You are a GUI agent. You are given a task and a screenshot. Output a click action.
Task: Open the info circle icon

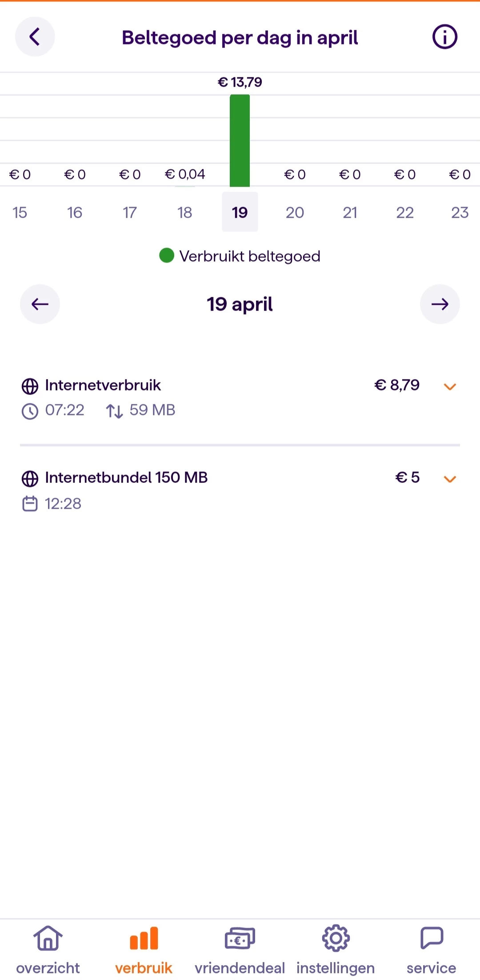click(x=444, y=37)
